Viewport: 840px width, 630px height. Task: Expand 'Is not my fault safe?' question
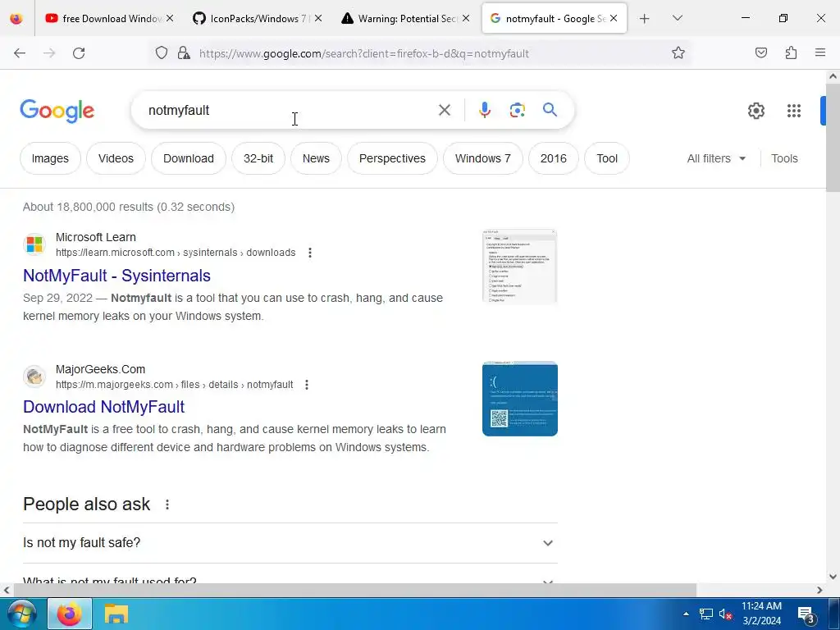click(290, 543)
